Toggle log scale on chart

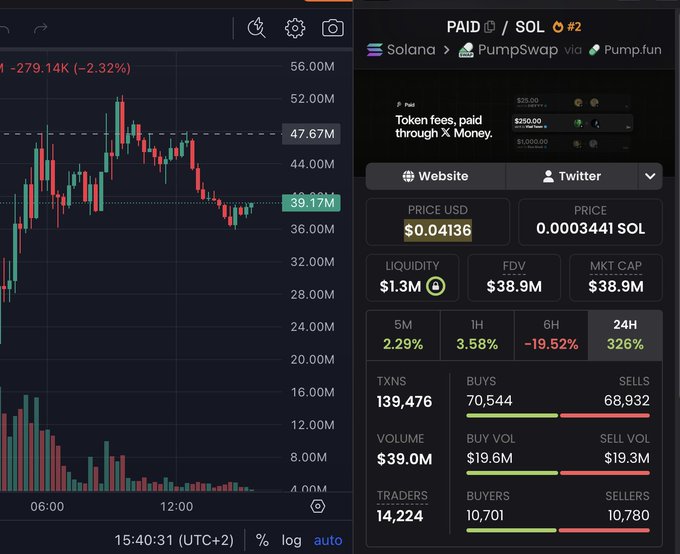point(291,540)
